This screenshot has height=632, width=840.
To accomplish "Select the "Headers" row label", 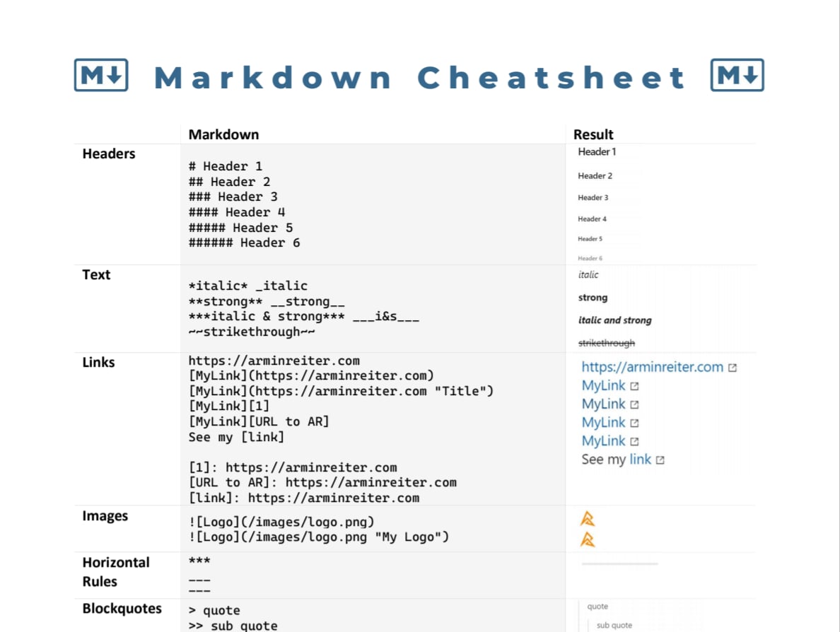I will tap(109, 153).
